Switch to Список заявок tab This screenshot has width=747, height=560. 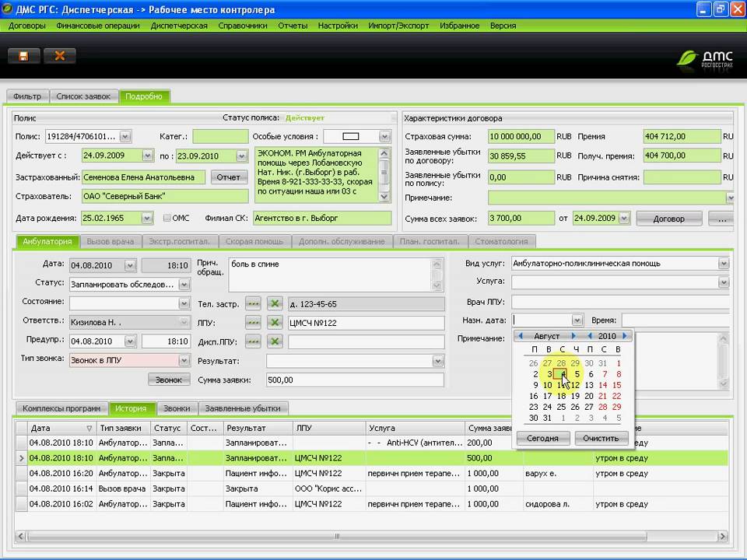pyautogui.click(x=83, y=96)
